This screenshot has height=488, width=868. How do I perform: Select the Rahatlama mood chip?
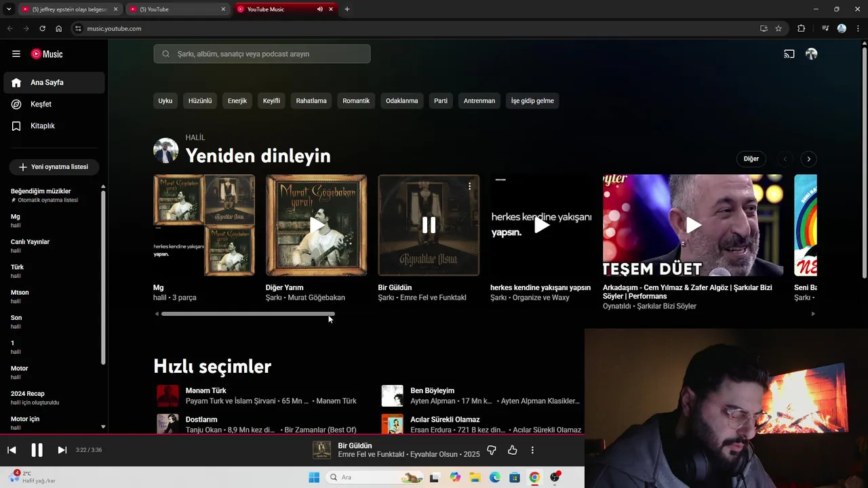[x=311, y=100]
